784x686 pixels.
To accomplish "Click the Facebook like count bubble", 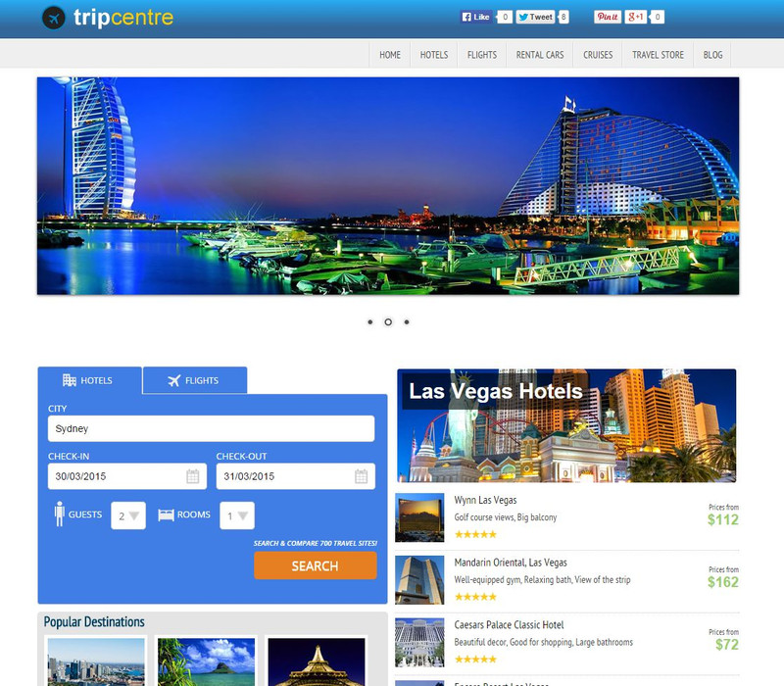I will (505, 17).
